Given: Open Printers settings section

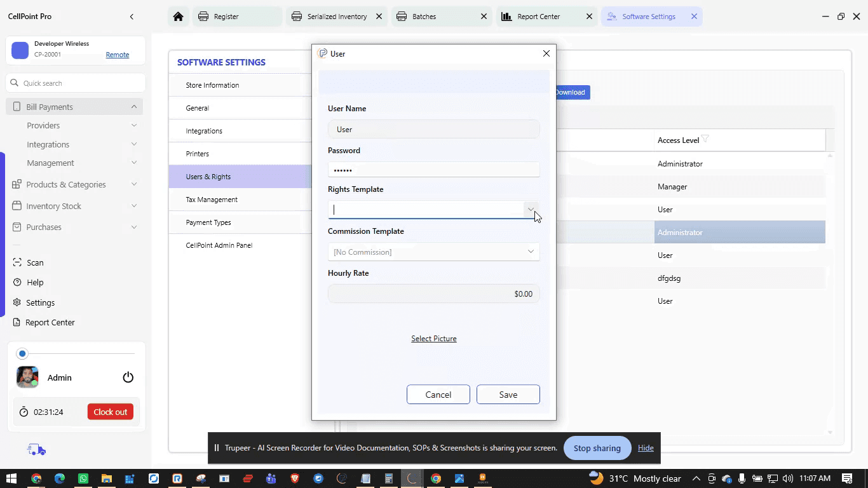Looking at the screenshot, I should click(x=240, y=154).
